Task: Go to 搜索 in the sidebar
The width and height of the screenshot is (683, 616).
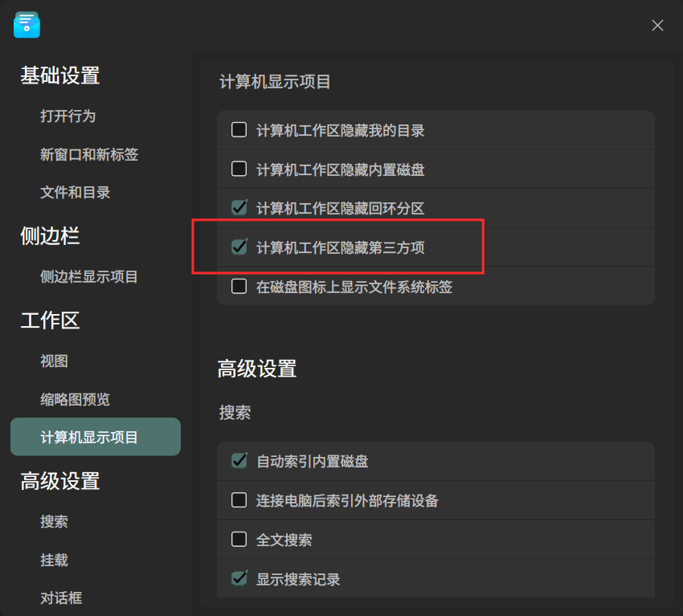Action: tap(54, 521)
